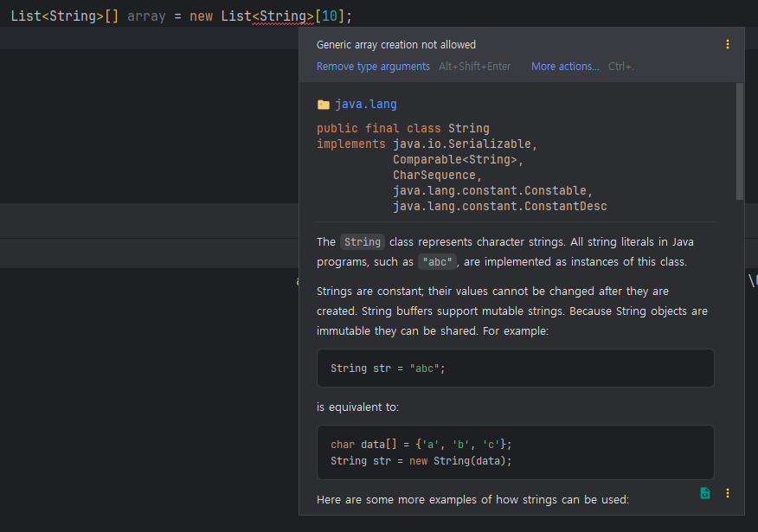Open the java.lang package link
This screenshot has width=758, height=532.
tap(366, 105)
